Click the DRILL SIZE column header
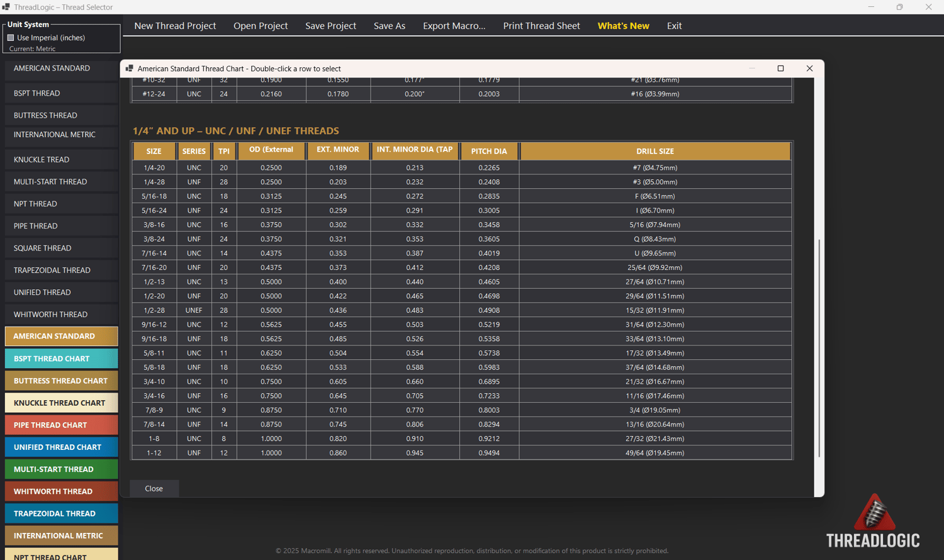The image size is (944, 560). click(x=655, y=151)
